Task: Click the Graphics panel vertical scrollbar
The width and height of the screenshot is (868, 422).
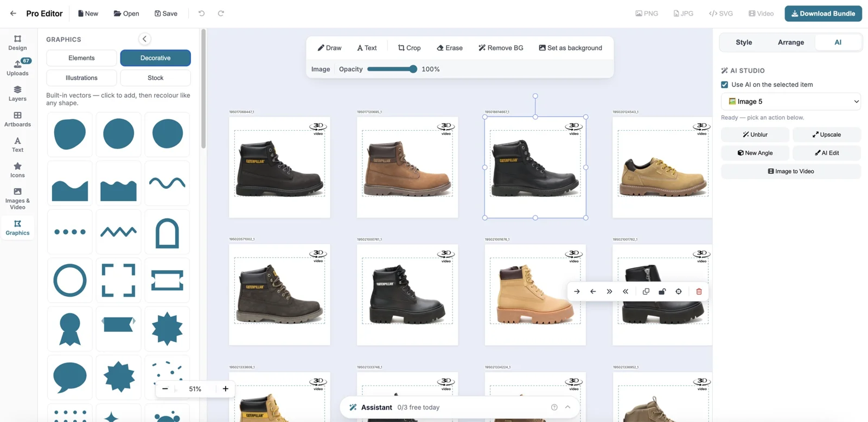Action: pyautogui.click(x=203, y=88)
